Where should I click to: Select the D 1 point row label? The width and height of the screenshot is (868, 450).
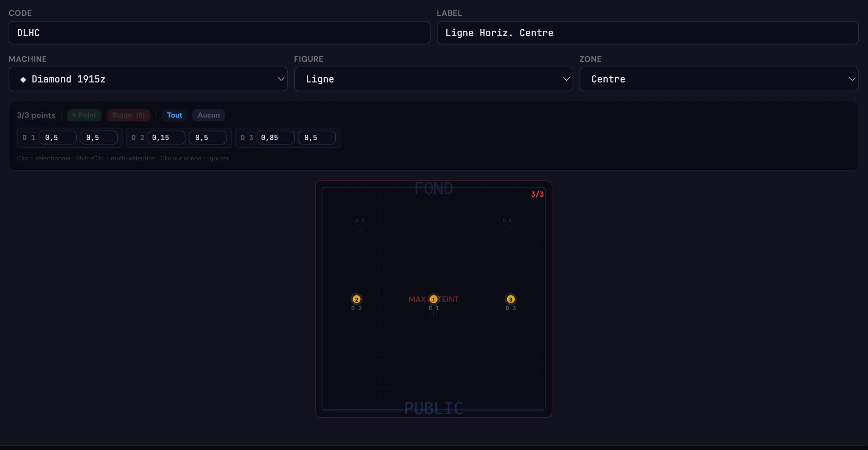click(29, 138)
